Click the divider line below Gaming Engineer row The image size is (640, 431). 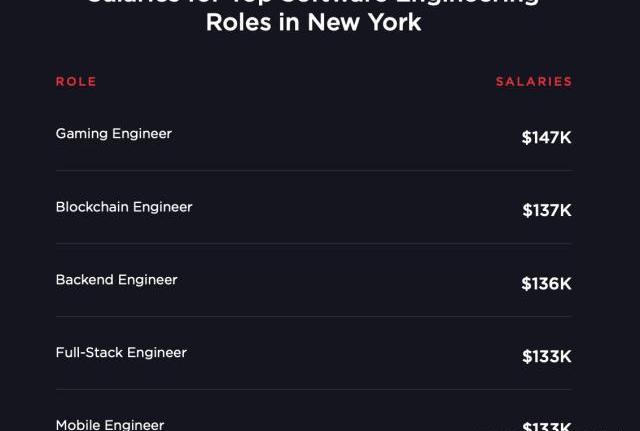tap(313, 171)
